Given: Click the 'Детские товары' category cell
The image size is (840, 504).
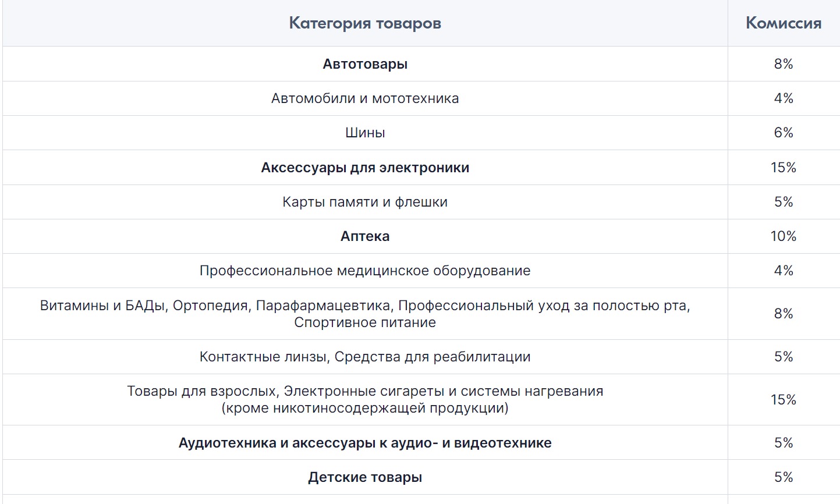Looking at the screenshot, I should pyautogui.click(x=365, y=477).
